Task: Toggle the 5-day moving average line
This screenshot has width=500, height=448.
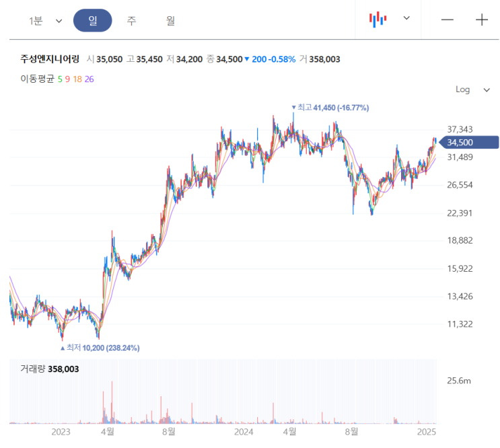Action: [60, 79]
